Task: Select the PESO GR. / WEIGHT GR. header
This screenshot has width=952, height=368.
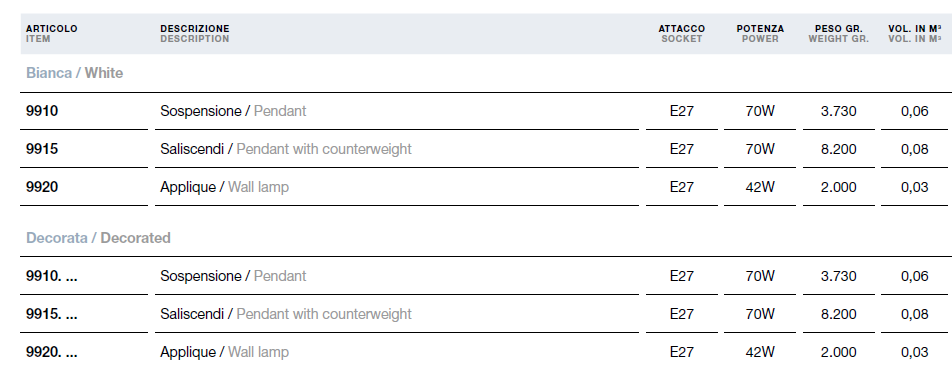Action: pos(838,33)
